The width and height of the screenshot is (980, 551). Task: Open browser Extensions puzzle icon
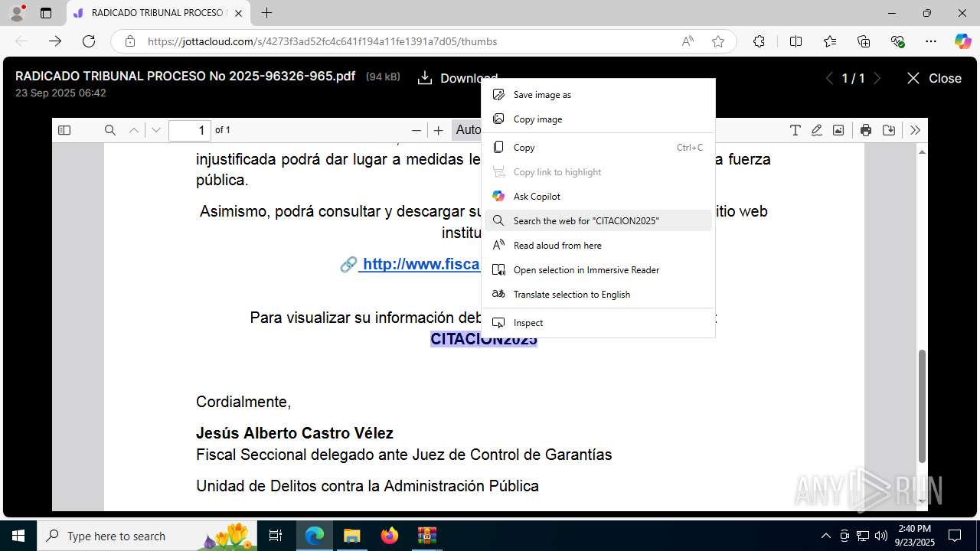click(759, 41)
